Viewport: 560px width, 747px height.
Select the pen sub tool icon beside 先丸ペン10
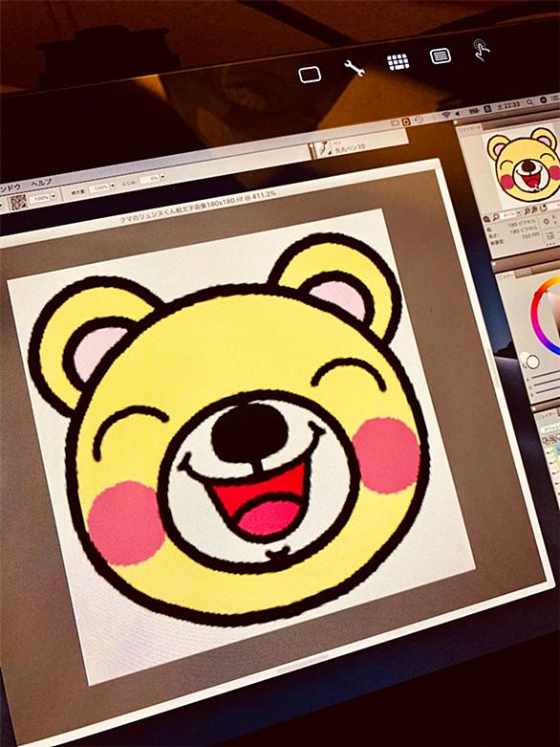(x=325, y=148)
